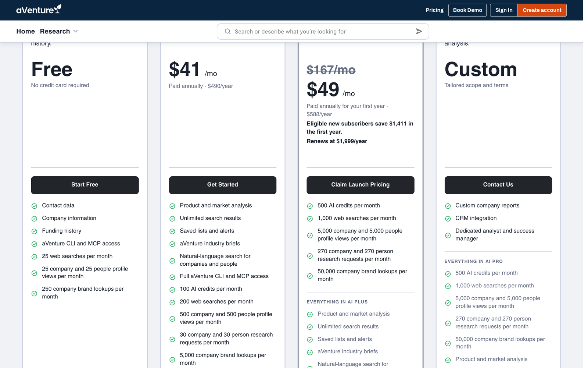Click 'Product and market analysis' in $41 plan

216,205
